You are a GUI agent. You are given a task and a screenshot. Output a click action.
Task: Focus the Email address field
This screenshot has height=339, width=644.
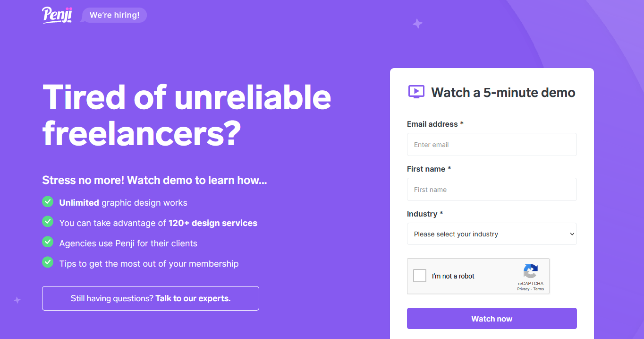(x=491, y=145)
